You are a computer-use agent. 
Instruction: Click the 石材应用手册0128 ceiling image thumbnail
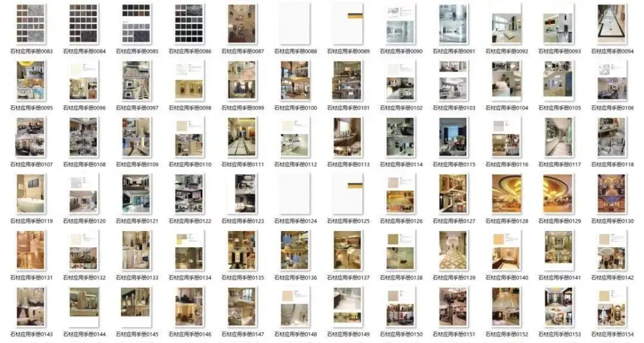506,193
